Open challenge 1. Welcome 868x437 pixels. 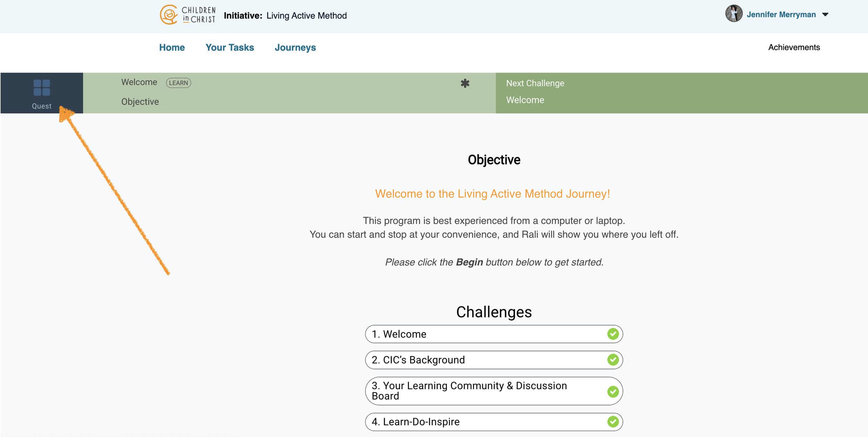click(x=486, y=334)
